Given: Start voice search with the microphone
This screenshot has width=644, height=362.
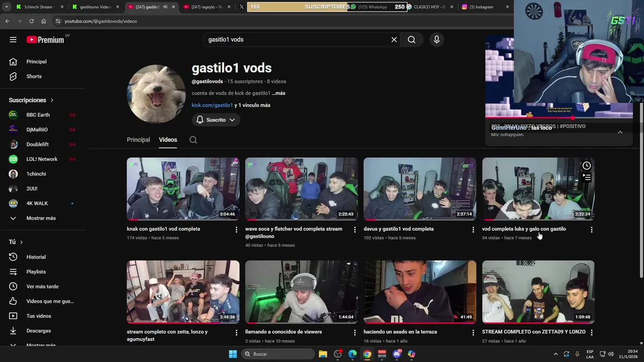Looking at the screenshot, I should point(436,40).
